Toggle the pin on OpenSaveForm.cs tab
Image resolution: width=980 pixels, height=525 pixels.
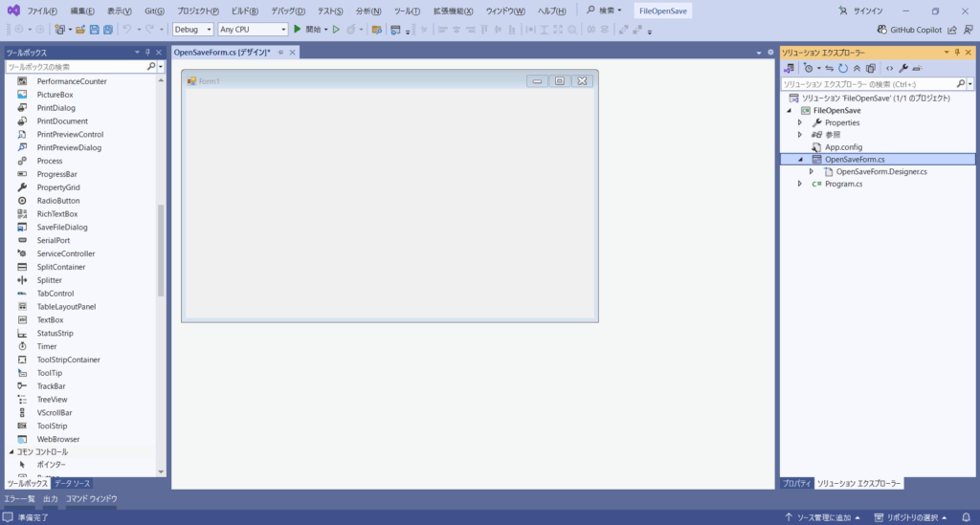pyautogui.click(x=280, y=53)
